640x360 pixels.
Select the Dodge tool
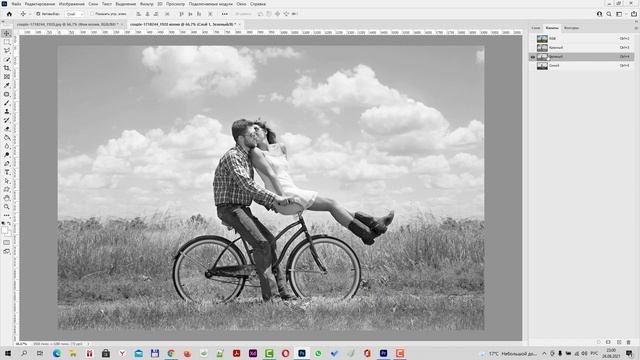[7, 155]
